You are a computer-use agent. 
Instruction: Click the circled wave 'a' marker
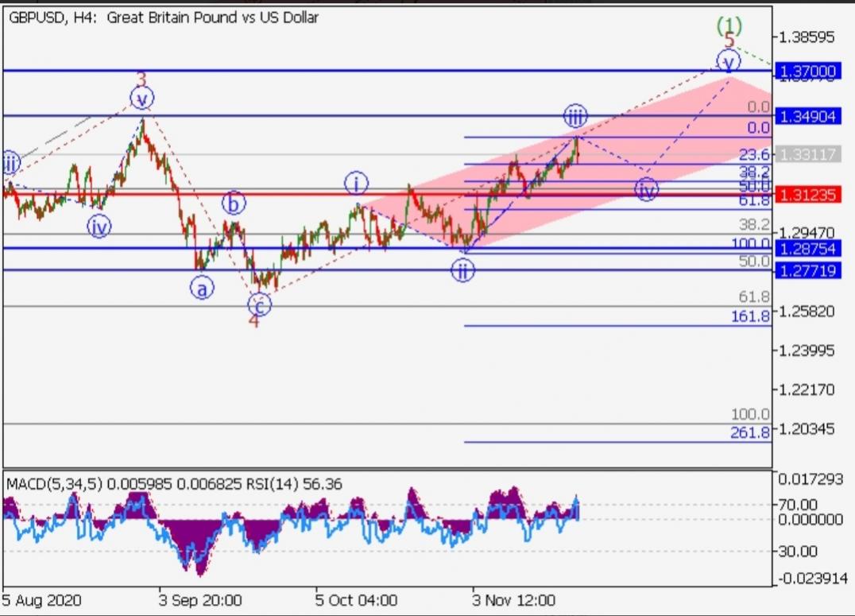(202, 289)
